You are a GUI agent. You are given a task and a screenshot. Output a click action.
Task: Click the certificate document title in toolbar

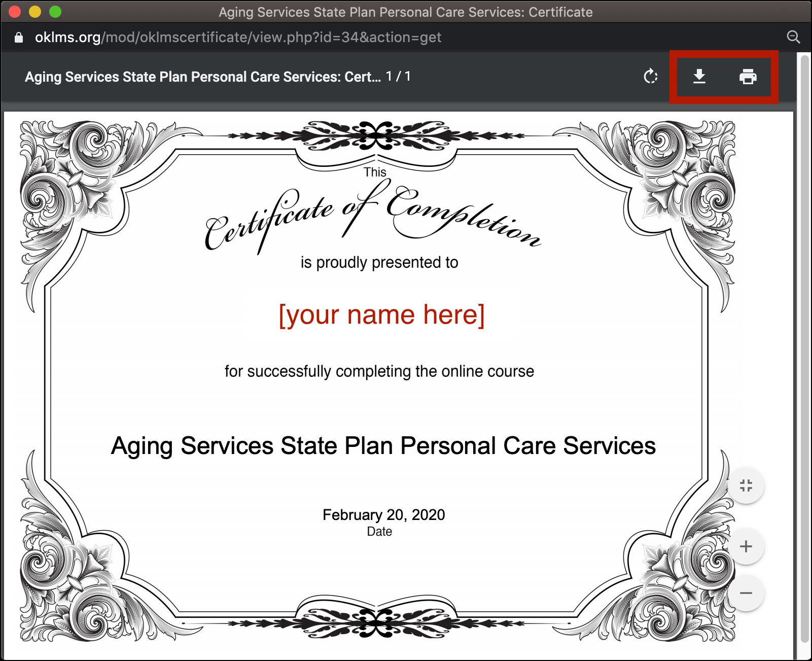coord(203,77)
